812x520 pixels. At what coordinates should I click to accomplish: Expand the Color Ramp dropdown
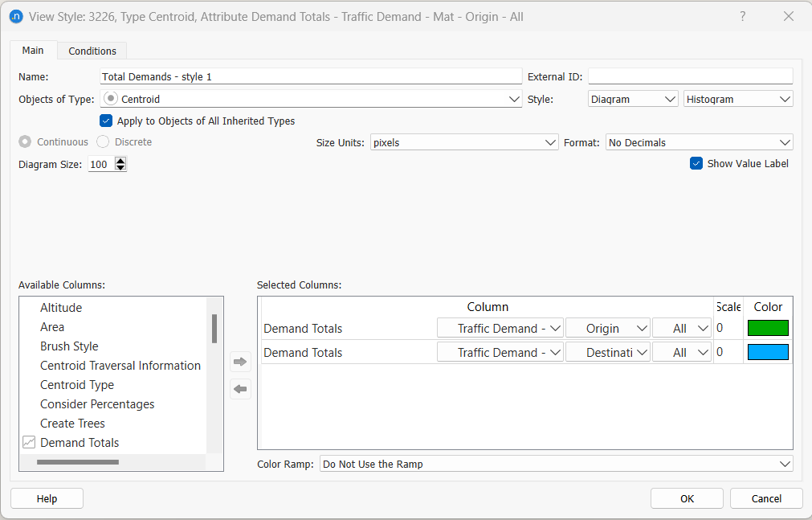pyautogui.click(x=556, y=464)
